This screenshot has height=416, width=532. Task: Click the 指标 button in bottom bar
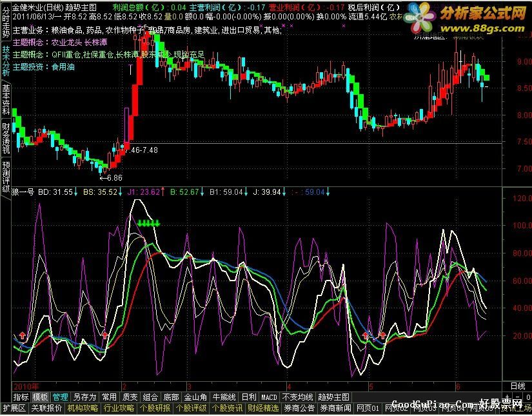click(21, 397)
